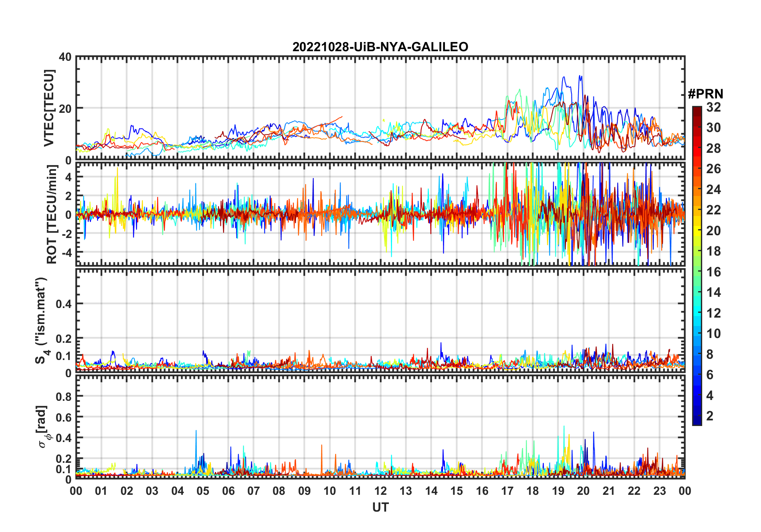Image resolution: width=761 pixels, height=532 pixels.
Task: Select the VTEC[TECU] y-axis label
Action: [x=49, y=108]
